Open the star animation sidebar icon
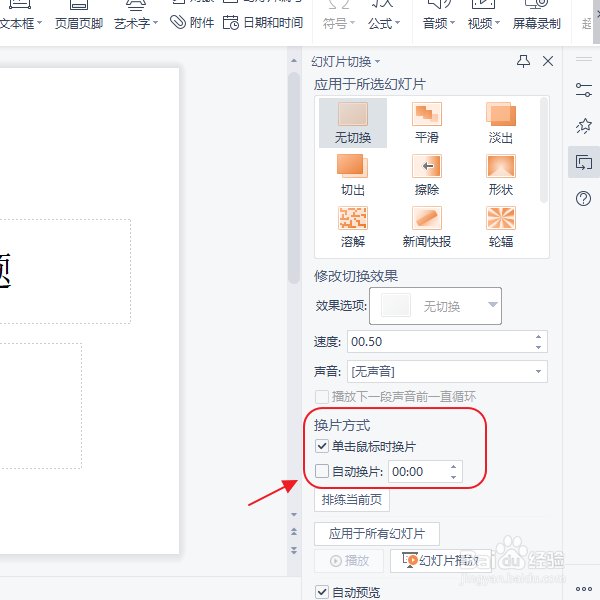The height and width of the screenshot is (600, 600). pyautogui.click(x=584, y=126)
